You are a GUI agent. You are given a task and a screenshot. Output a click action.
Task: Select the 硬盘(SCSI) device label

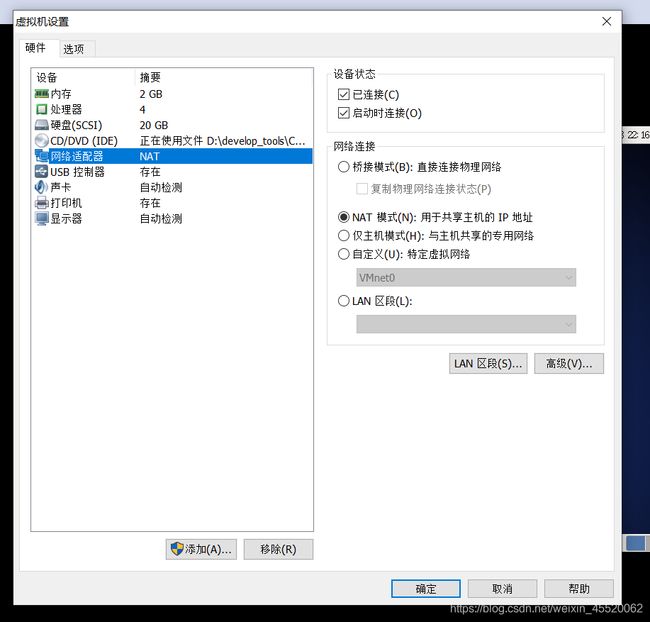[x=76, y=125]
